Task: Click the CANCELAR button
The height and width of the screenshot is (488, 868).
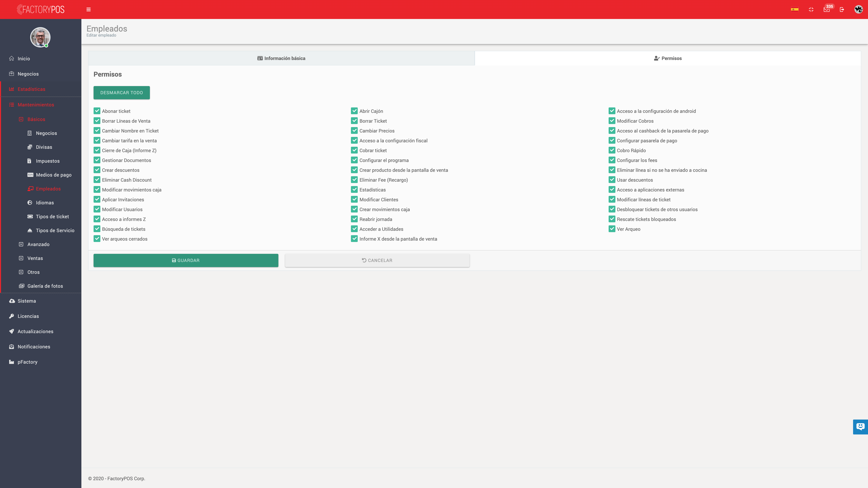Action: [x=377, y=260]
